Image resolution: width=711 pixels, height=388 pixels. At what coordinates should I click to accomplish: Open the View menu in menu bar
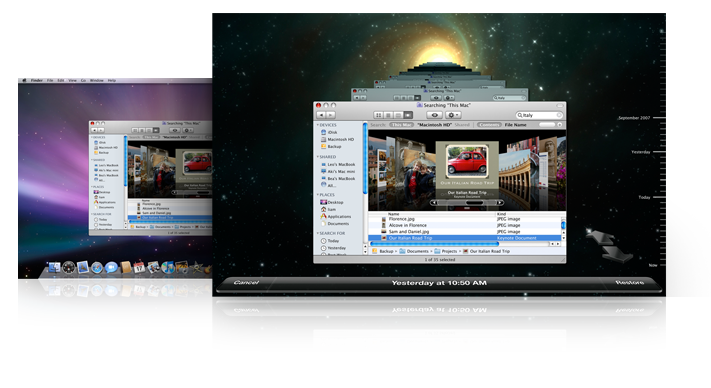pyautogui.click(x=73, y=81)
